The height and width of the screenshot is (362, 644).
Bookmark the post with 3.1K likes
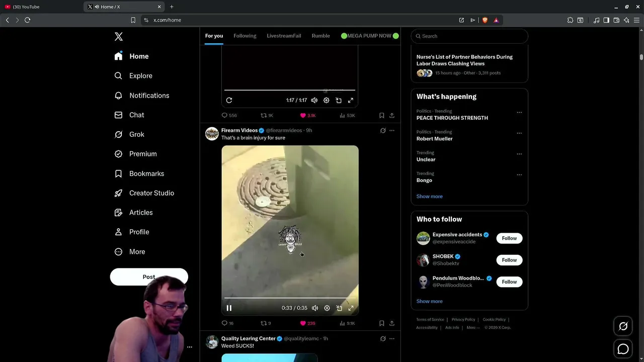point(382,115)
